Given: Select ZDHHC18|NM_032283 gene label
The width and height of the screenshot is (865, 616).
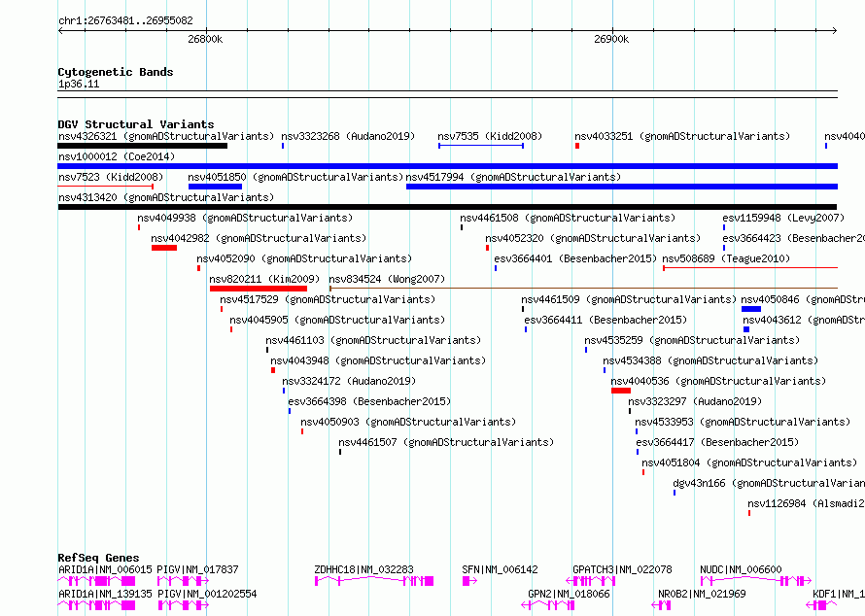Looking at the screenshot, I should point(363,569).
